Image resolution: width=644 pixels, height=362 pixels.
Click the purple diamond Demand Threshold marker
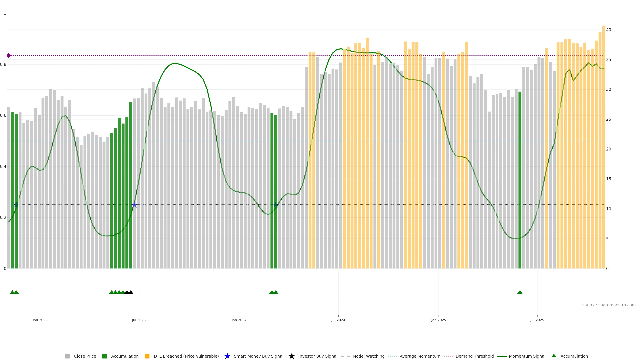point(9,55)
